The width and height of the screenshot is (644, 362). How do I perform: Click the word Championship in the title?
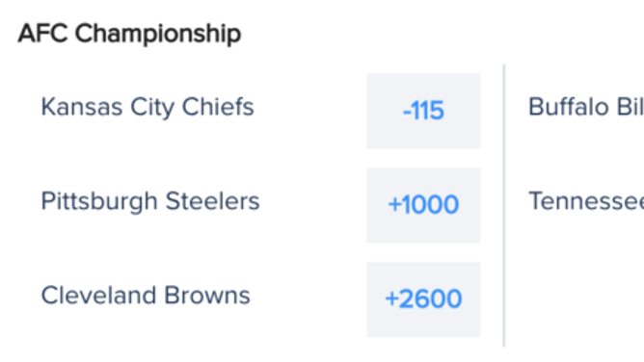point(158,34)
